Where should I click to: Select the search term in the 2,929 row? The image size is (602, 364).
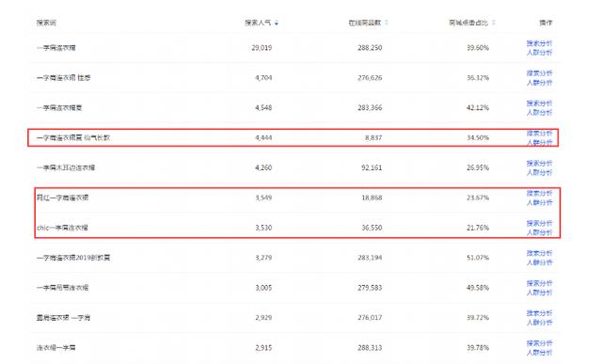(x=63, y=318)
